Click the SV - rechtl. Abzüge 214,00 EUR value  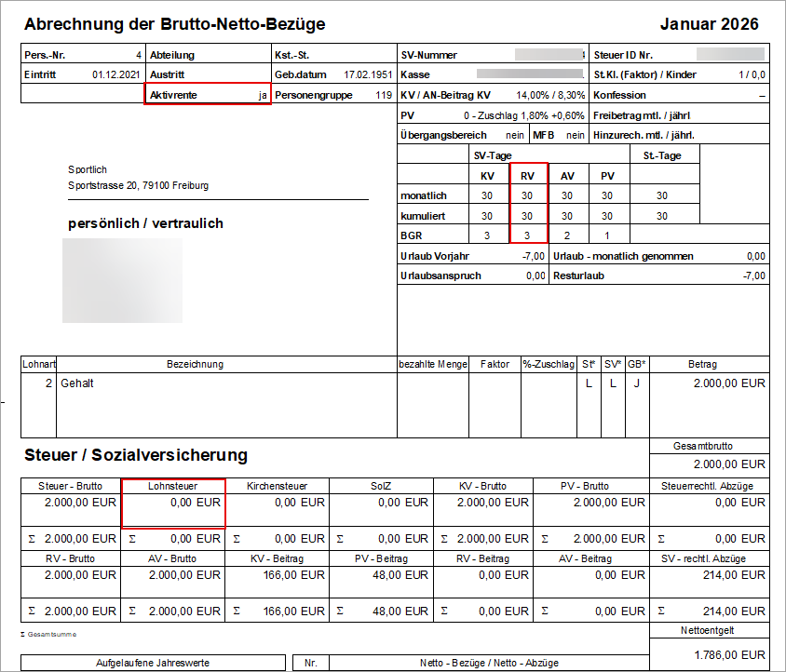click(x=729, y=575)
